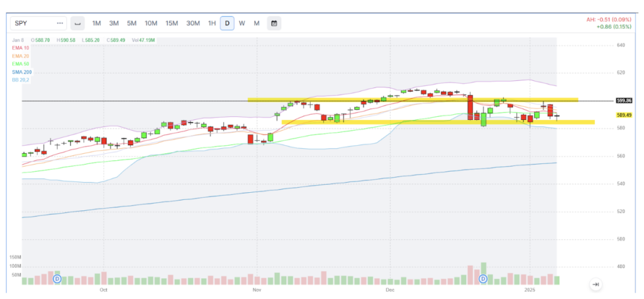Screen dimensions: 644x299
Task: Toggle the EMA 10 indicator label
Action: pos(22,48)
